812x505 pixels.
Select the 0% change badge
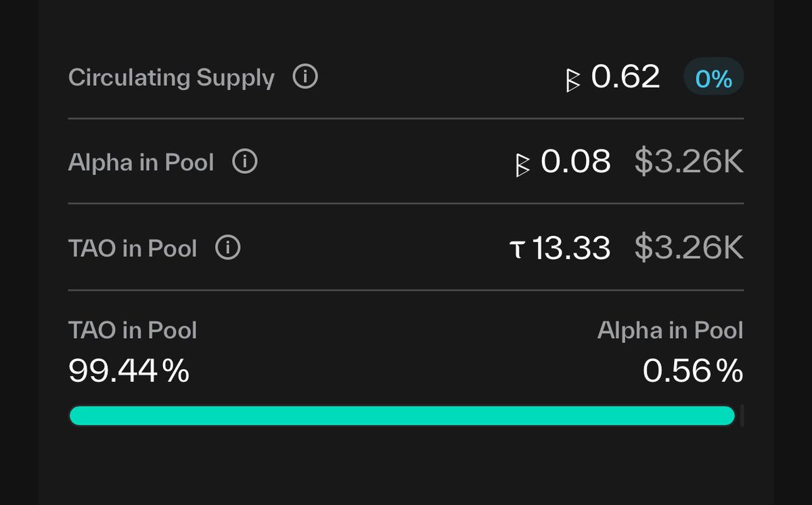tap(714, 78)
